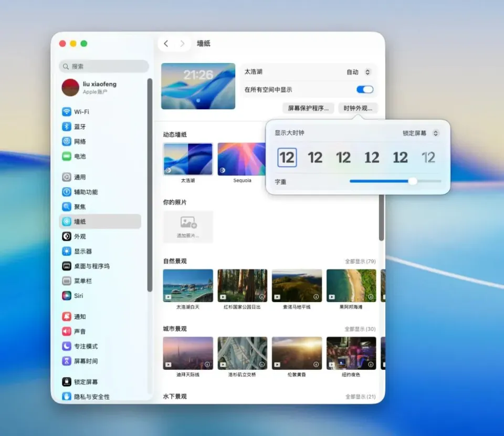Select the Siri icon in sidebar
Screen dimensions: 504x436
67,296
